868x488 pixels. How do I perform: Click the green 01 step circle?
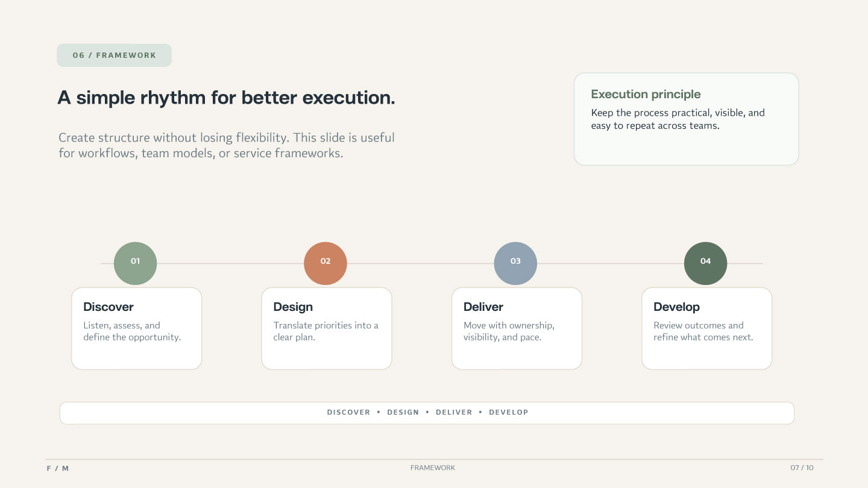pos(136,263)
